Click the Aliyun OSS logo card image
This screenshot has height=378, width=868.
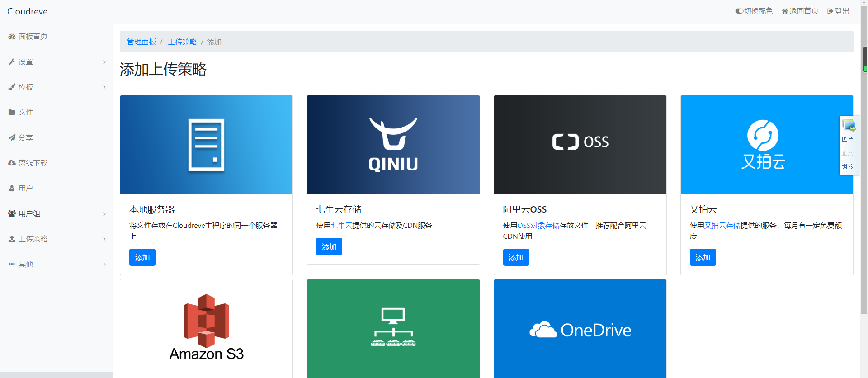click(x=580, y=145)
